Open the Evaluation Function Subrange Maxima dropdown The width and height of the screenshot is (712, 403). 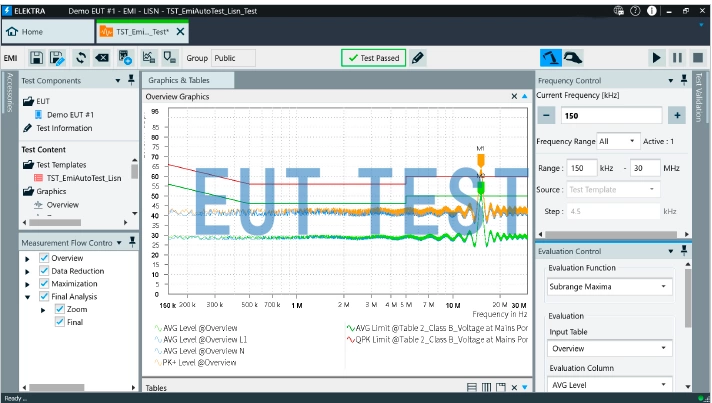[609, 287]
